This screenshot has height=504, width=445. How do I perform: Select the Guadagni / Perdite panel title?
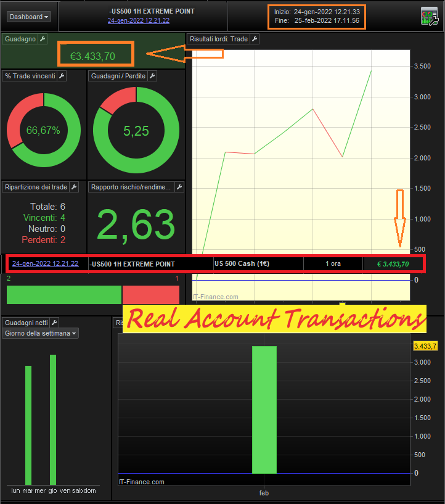pos(118,76)
